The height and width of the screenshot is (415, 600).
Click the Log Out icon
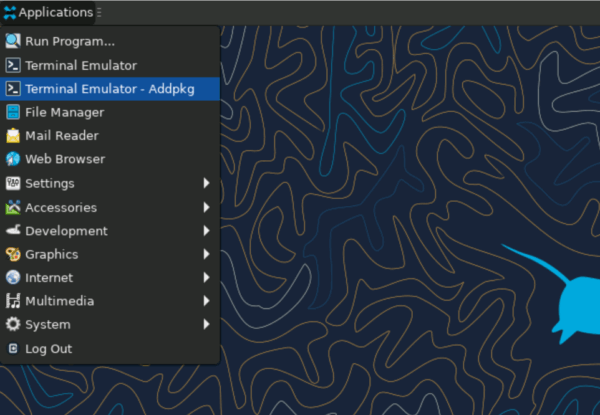point(13,348)
